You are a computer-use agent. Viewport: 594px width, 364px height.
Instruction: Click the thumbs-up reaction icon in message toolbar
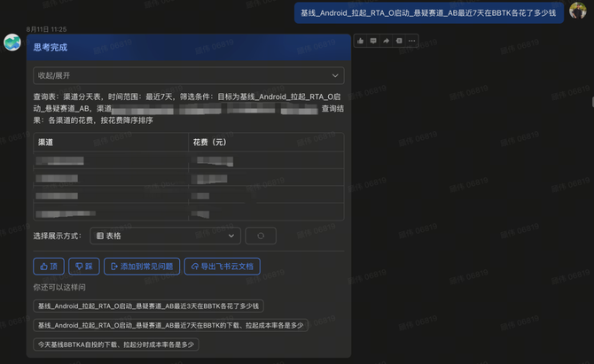coord(360,41)
